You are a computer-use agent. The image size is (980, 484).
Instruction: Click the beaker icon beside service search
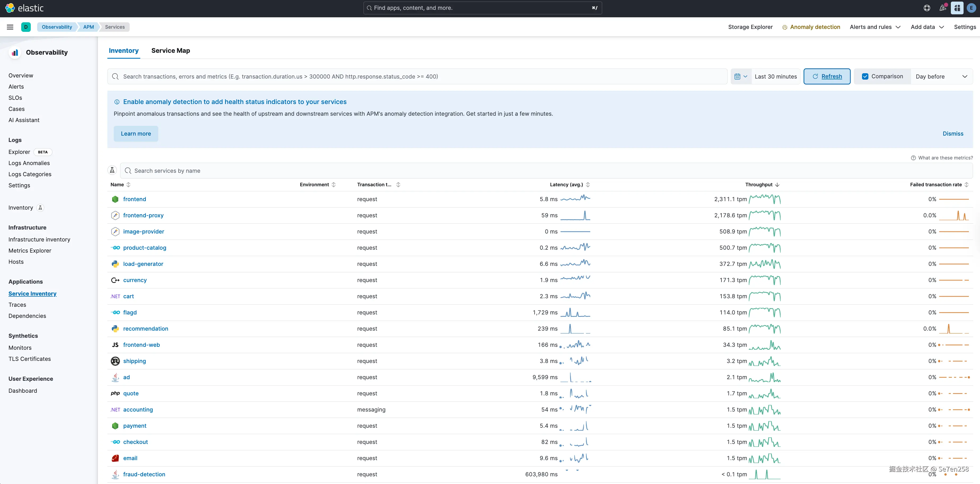point(112,171)
